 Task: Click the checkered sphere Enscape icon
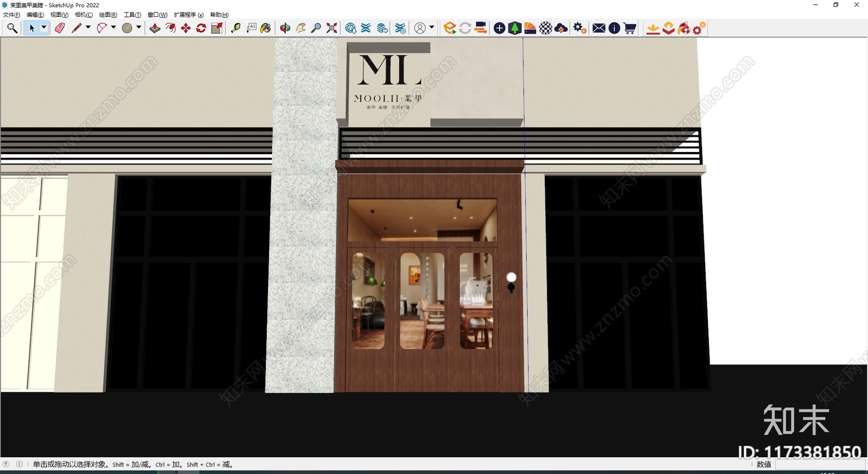tap(546, 28)
